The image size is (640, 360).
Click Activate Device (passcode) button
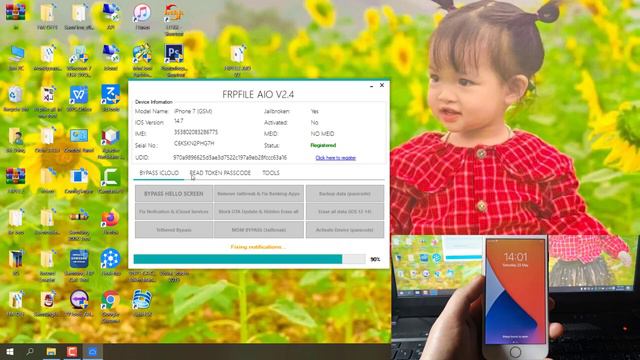point(345,230)
